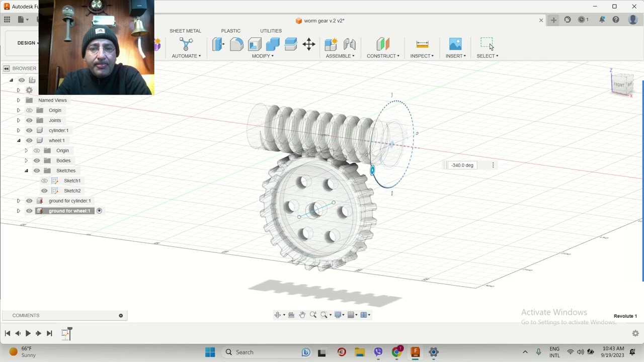The image size is (644, 362).
Task: Click the Look At navigation icon
Action: [x=291, y=315]
